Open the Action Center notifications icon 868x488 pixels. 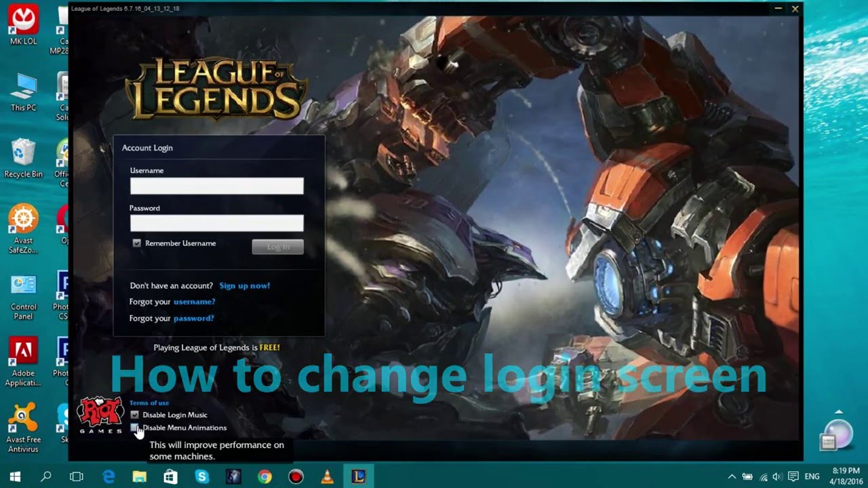792,476
